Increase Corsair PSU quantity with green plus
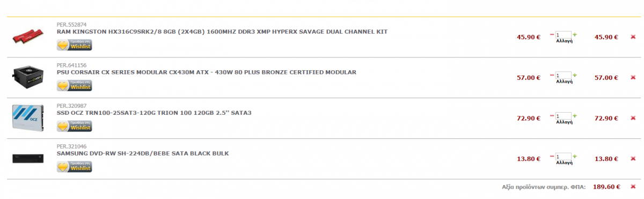644x199 pixels. (x=575, y=75)
